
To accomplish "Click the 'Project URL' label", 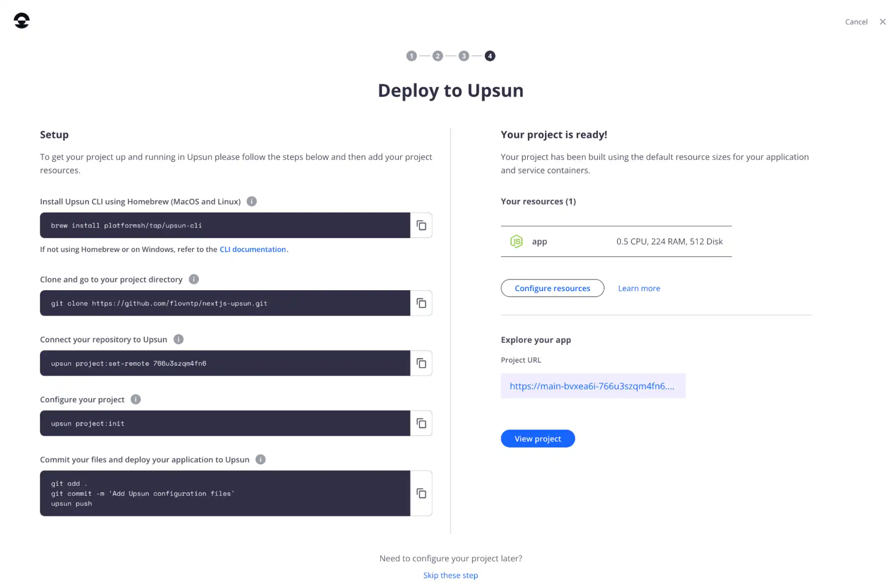I will click(521, 360).
